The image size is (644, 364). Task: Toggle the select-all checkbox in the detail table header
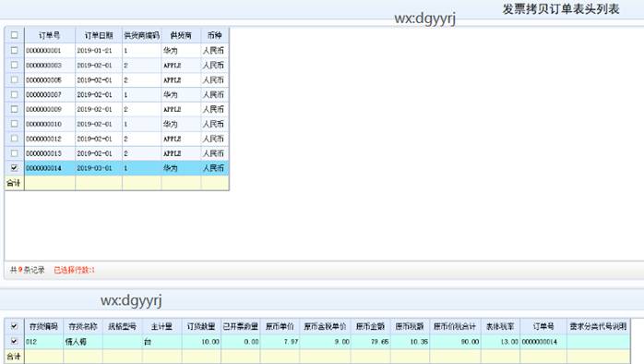(14, 326)
